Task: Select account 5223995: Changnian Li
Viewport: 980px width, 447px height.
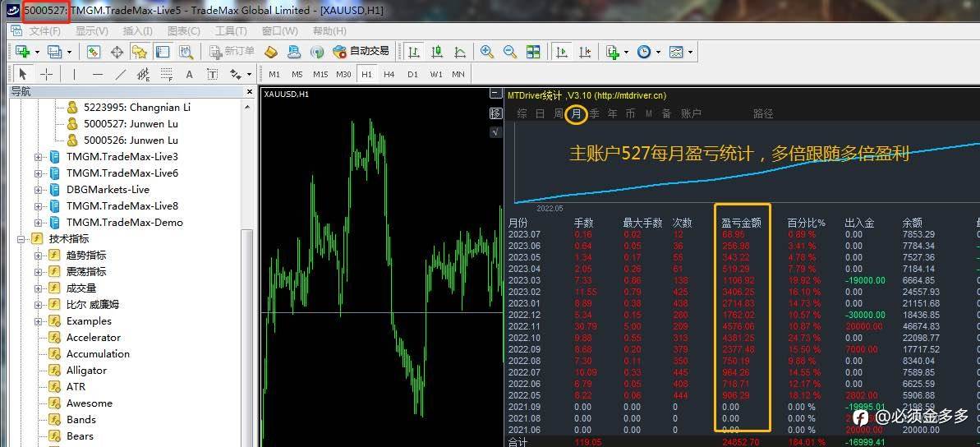Action: (x=137, y=108)
